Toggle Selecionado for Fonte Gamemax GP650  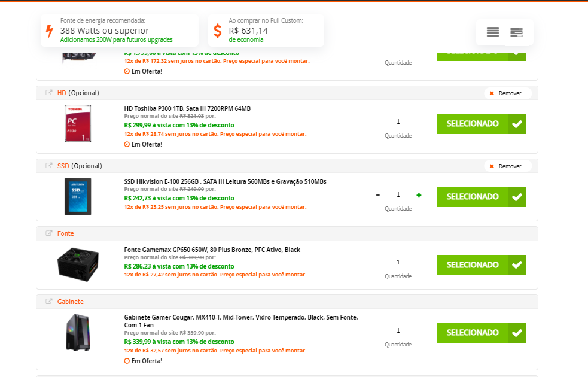481,264
